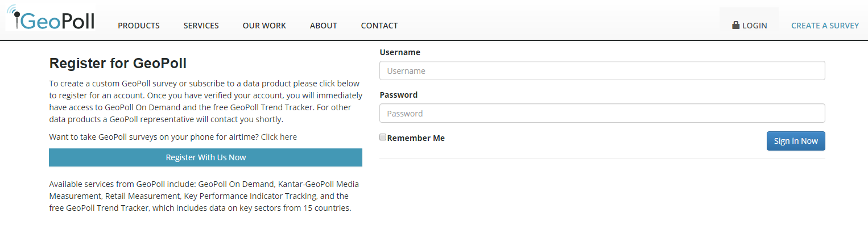Follow the CREATE A SURVEY link
The width and height of the screenshot is (868, 233).
pos(825,26)
